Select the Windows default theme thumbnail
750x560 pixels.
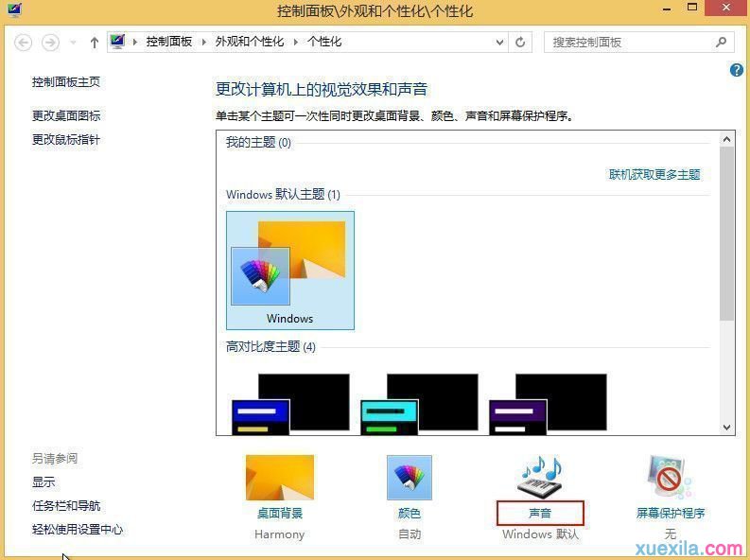coord(290,271)
